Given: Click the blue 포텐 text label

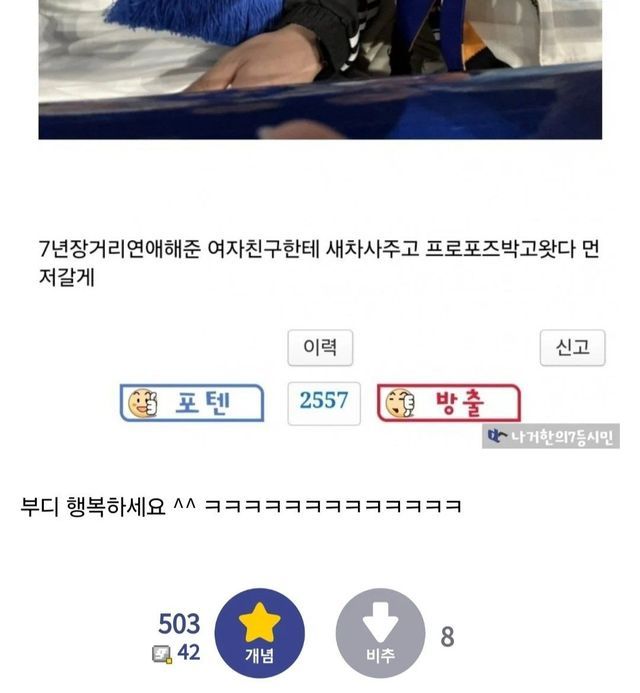Looking at the screenshot, I should (x=203, y=403).
